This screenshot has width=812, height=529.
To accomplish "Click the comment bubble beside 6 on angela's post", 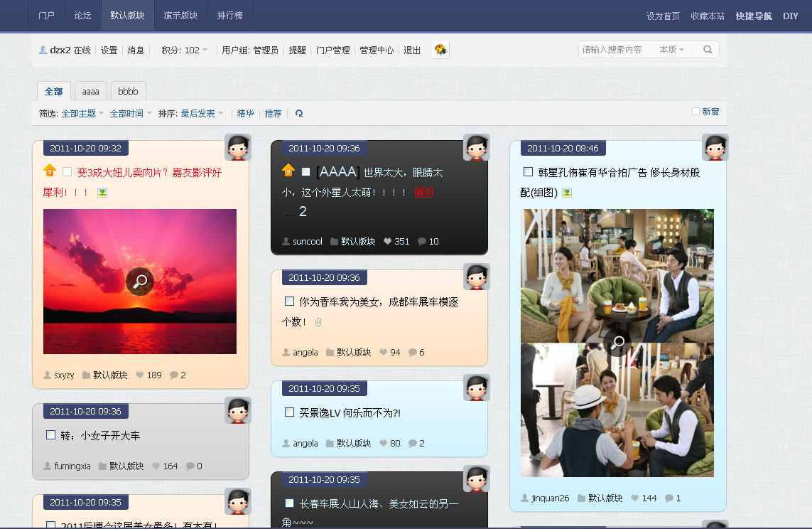I will tap(413, 353).
